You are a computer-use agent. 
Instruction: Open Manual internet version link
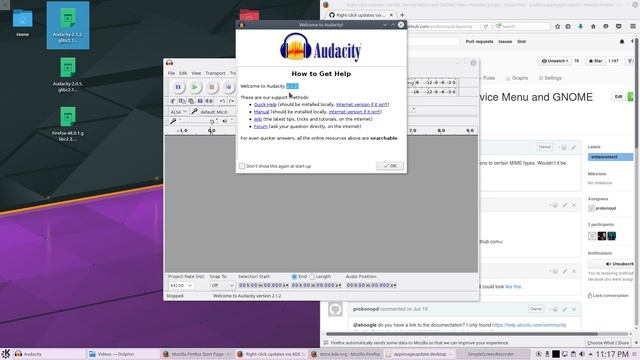(355, 112)
